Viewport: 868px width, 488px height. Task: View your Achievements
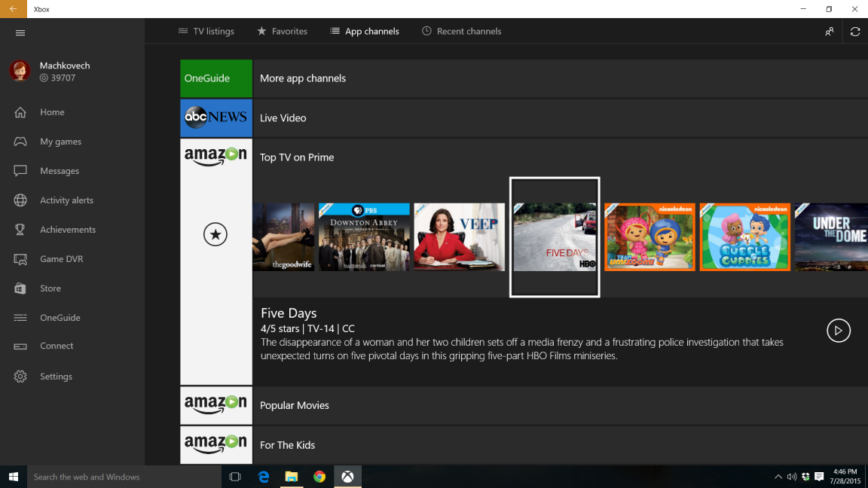point(68,229)
